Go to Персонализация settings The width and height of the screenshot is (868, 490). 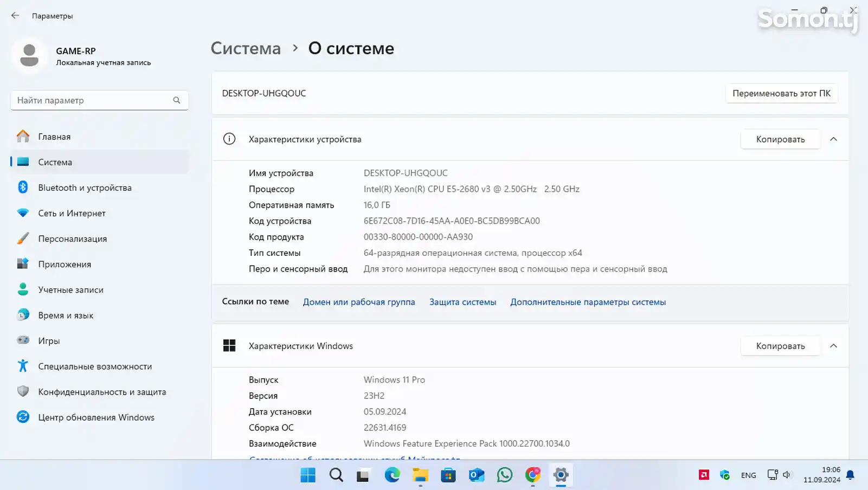tap(99, 238)
